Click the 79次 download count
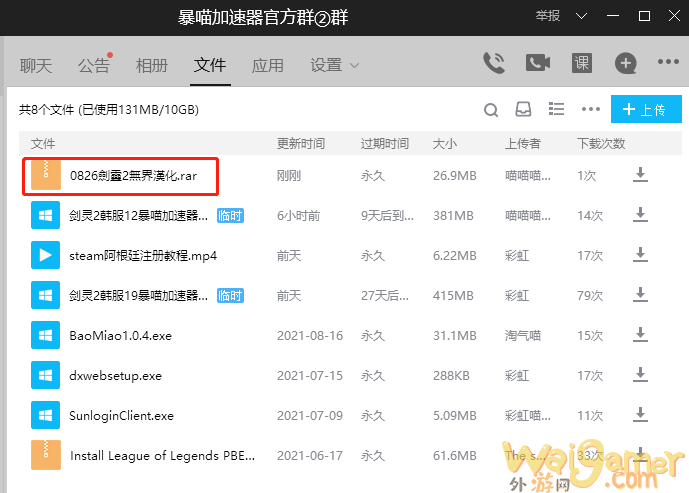Viewport: 689px width, 493px height. tap(590, 296)
